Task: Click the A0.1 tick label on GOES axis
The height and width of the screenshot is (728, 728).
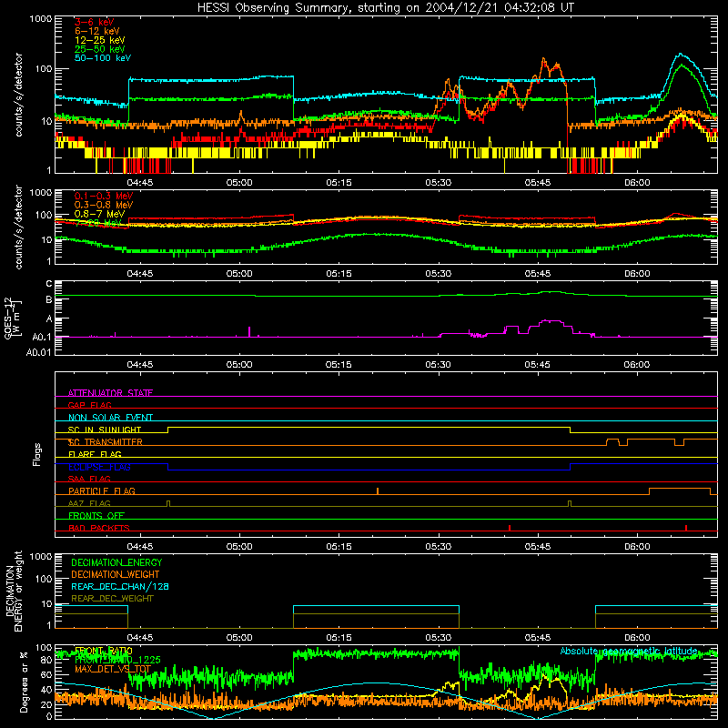Action: 42,337
